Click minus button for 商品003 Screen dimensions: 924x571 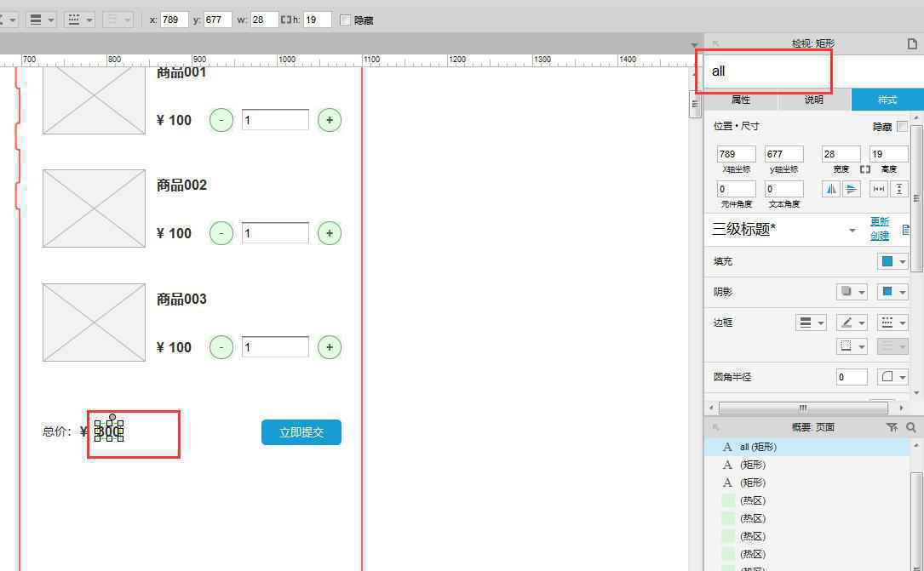tap(221, 347)
